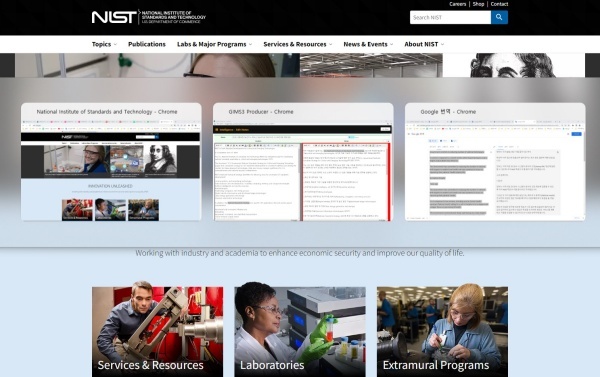
Task: Click the warehouse ceiling banner image
Action: coord(371,65)
